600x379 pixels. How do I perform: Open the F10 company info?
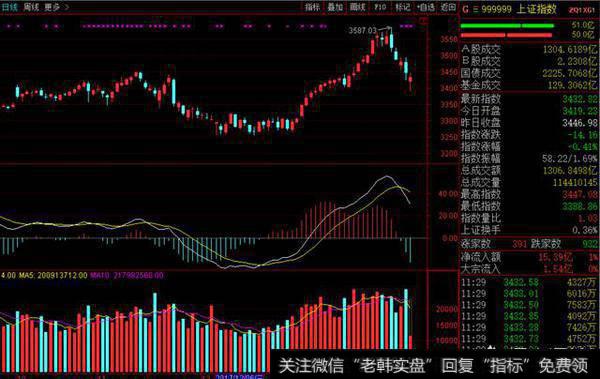point(380,7)
